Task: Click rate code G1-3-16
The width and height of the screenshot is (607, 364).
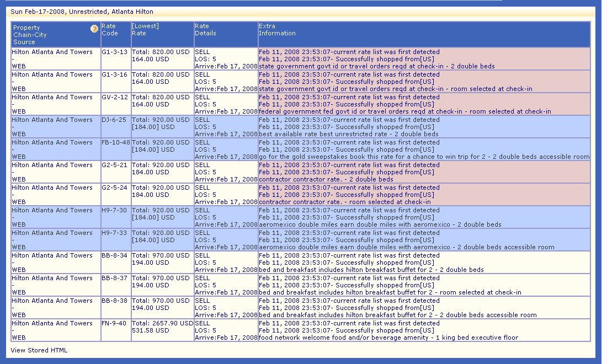Action: pyautogui.click(x=115, y=74)
